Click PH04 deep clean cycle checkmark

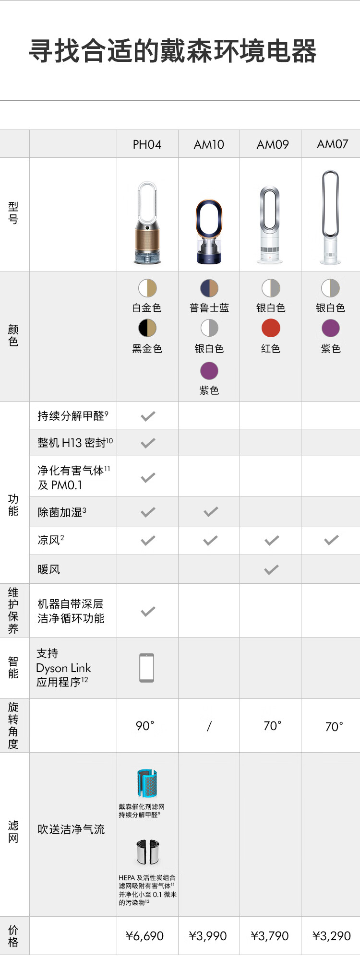pos(148,611)
